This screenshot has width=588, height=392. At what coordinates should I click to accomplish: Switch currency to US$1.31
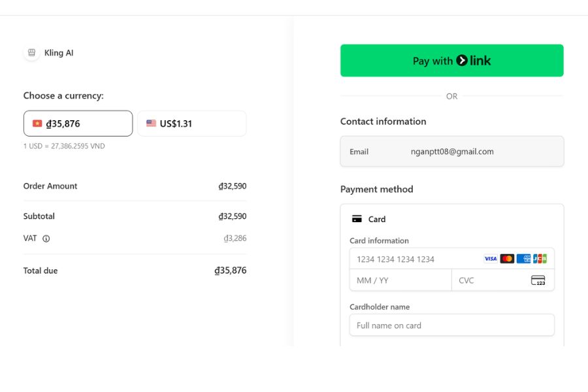[x=191, y=123]
